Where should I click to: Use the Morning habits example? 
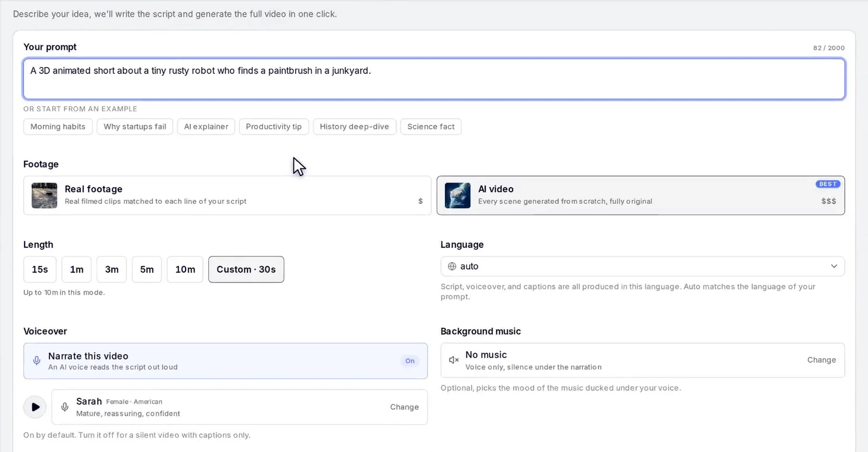tap(58, 127)
